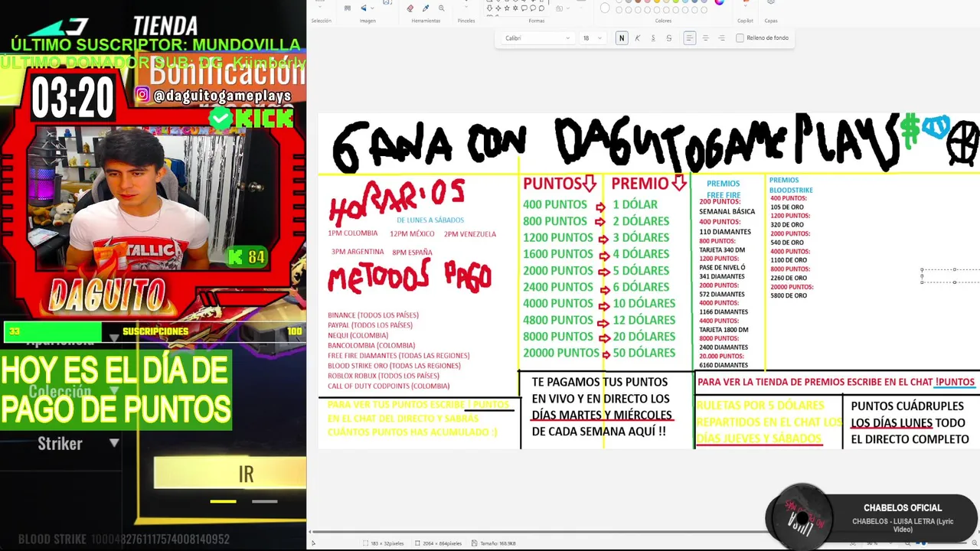Click the Imagen group label
Viewport: 980px width, 551px height.
(367, 21)
